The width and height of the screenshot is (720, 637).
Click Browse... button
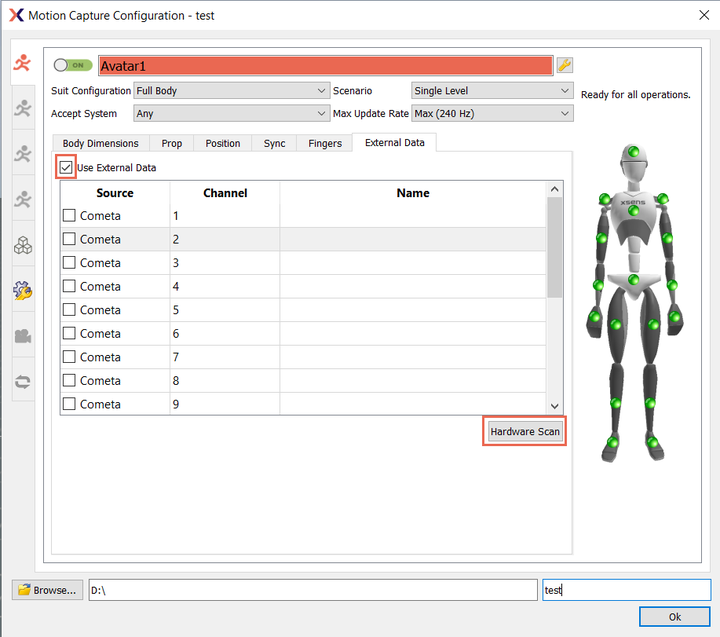pyautogui.click(x=48, y=590)
